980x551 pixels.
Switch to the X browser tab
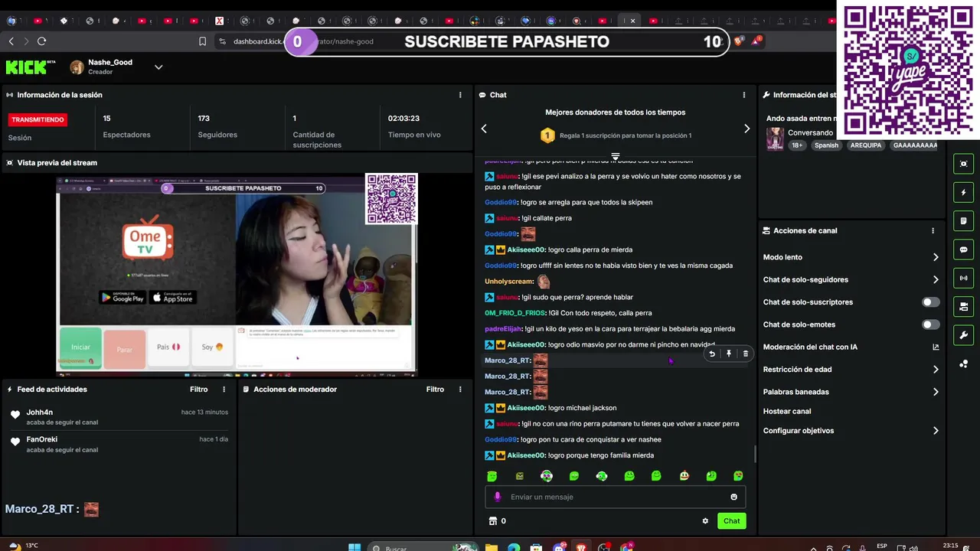219,21
